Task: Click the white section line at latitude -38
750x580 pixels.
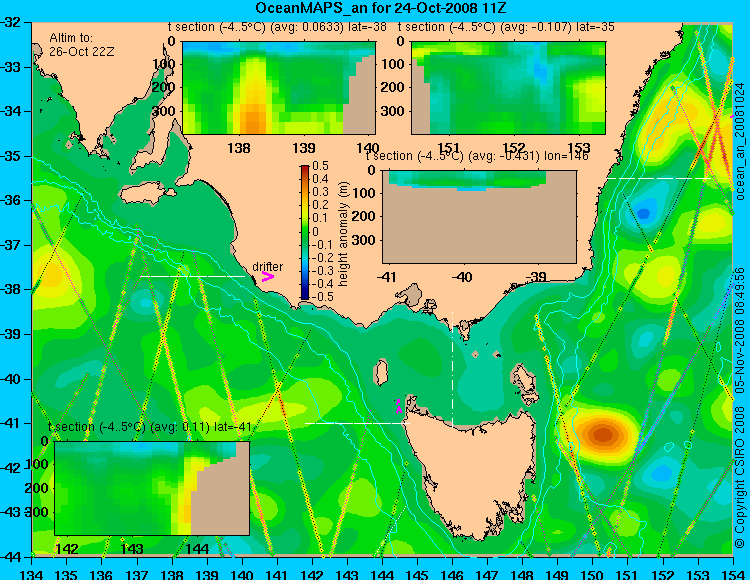Action: click(x=192, y=276)
